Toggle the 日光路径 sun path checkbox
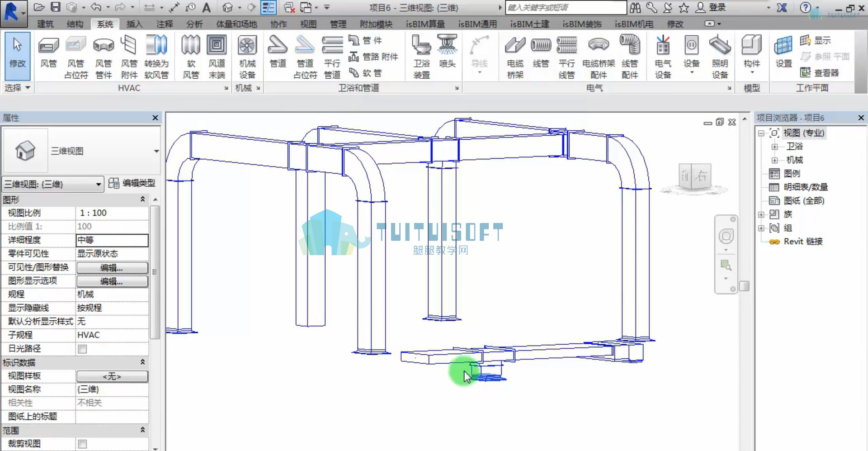Image resolution: width=868 pixels, height=451 pixels. [82, 349]
